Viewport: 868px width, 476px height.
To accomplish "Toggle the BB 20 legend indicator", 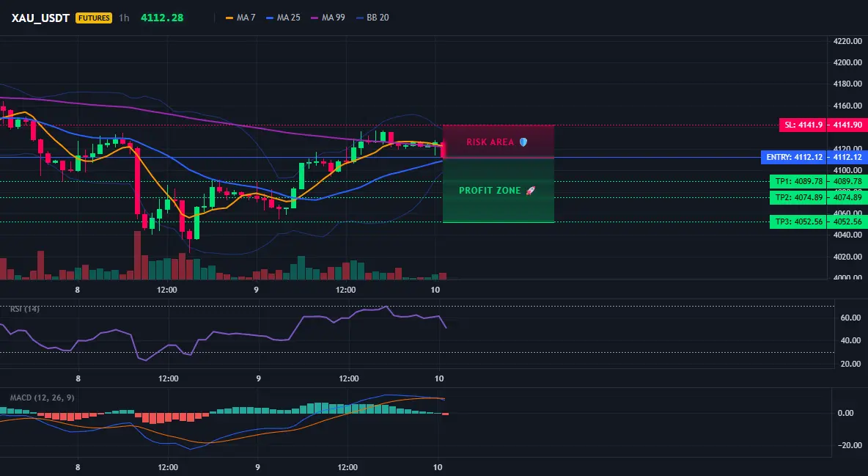I will 372,18.
